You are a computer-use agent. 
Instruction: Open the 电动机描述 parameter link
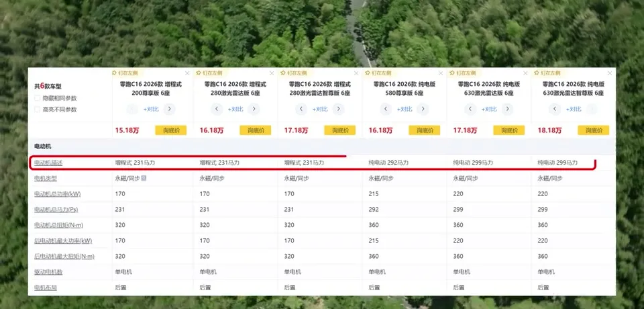(48, 163)
